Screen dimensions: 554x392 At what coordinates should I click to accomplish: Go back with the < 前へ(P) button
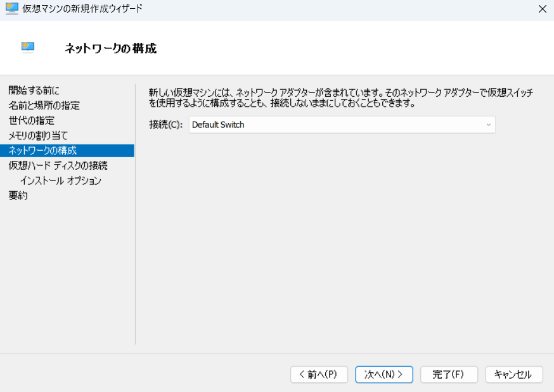coord(319,374)
